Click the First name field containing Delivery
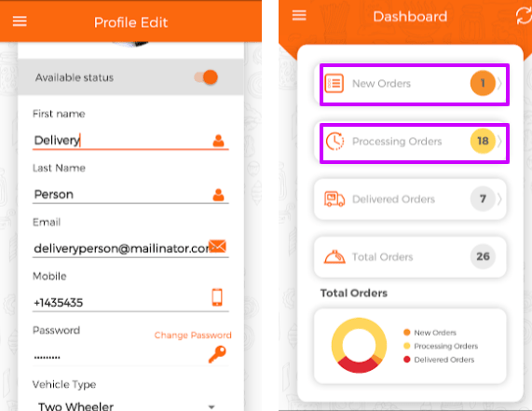Image resolution: width=532 pixels, height=411 pixels. [130, 140]
